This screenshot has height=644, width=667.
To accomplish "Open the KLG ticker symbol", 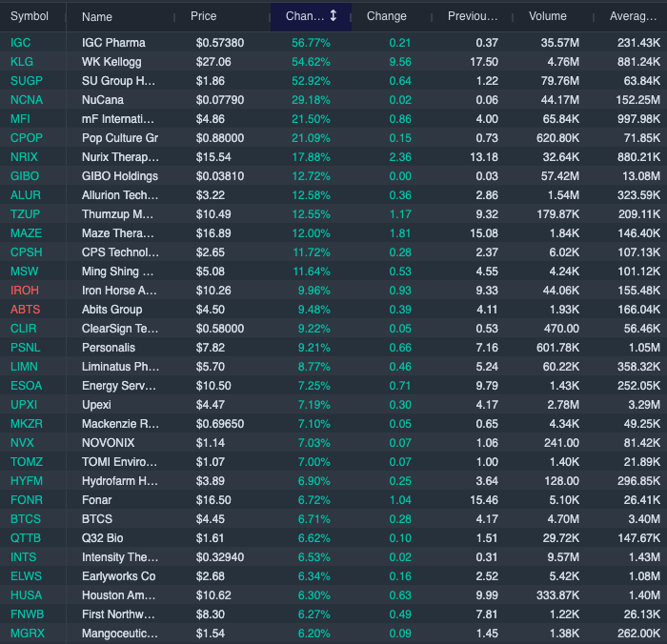I will (22, 62).
